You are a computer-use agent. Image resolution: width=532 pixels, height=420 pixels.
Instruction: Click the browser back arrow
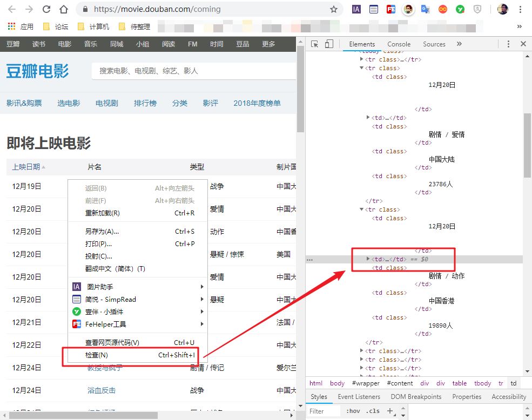[x=12, y=9]
